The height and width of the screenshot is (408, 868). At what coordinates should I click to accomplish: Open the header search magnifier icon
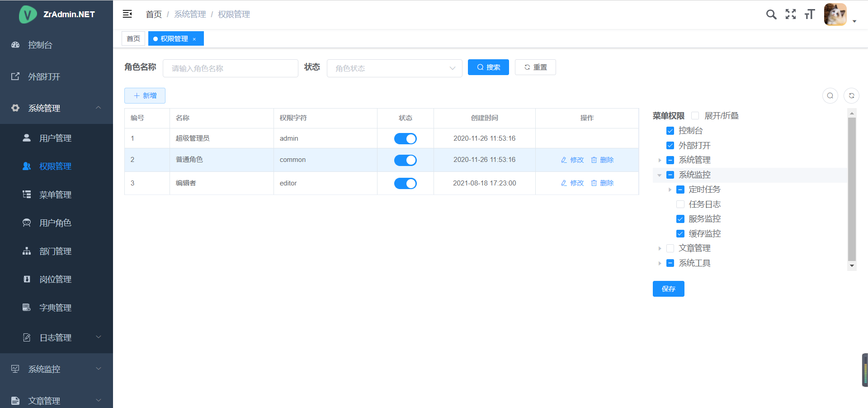coord(771,14)
